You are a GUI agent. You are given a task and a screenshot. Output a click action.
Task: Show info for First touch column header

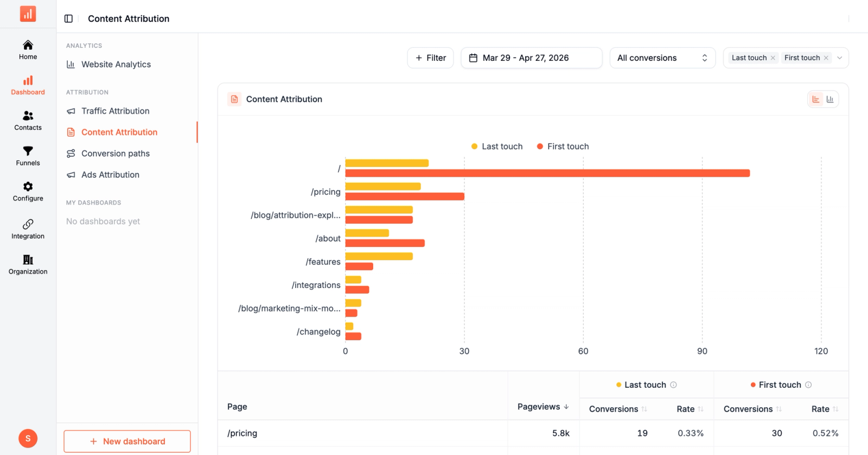tap(808, 385)
